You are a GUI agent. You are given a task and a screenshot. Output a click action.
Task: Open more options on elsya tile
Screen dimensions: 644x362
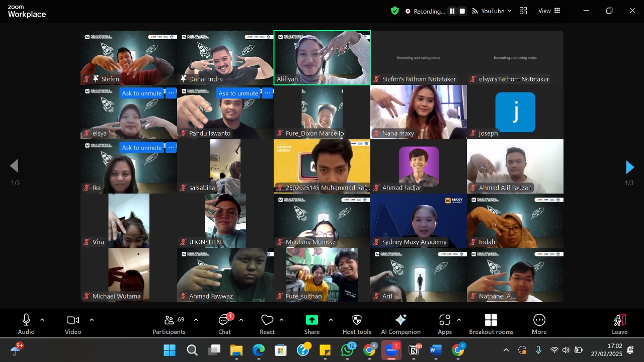(x=171, y=93)
